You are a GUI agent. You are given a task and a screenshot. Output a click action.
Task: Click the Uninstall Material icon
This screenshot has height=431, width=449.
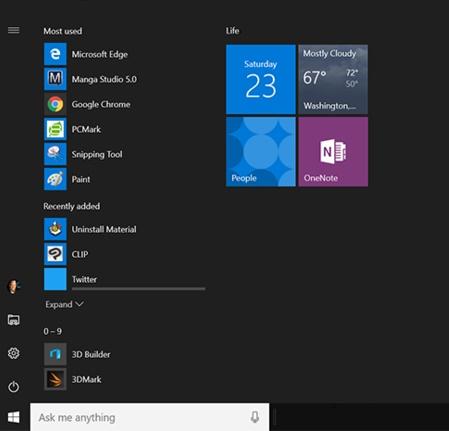pos(55,229)
